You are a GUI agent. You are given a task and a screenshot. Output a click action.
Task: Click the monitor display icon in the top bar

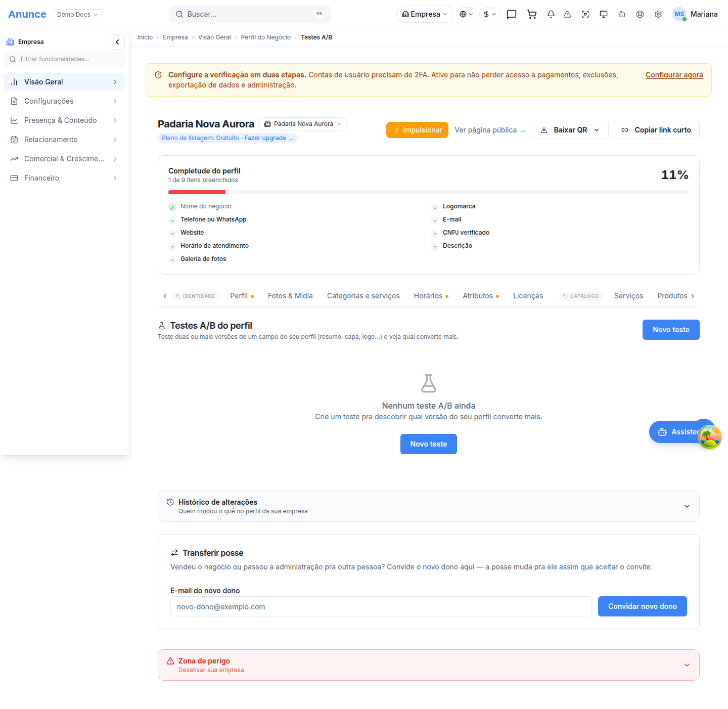604,14
